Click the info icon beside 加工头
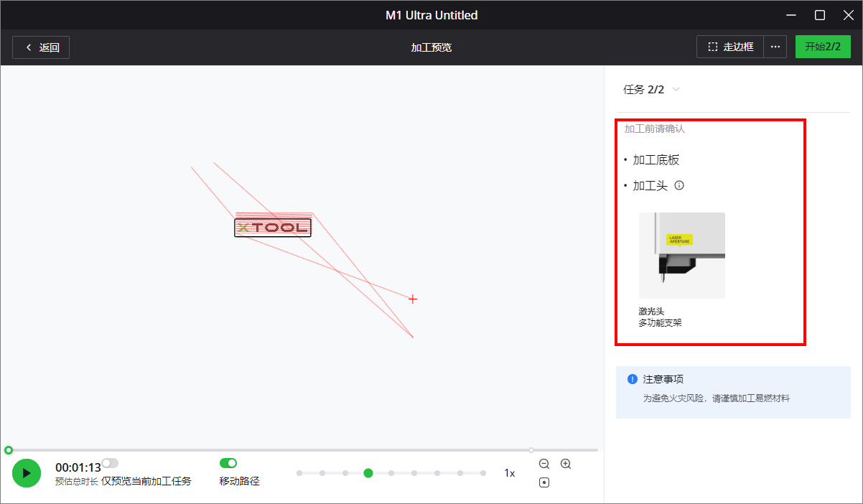The image size is (863, 504). click(679, 185)
